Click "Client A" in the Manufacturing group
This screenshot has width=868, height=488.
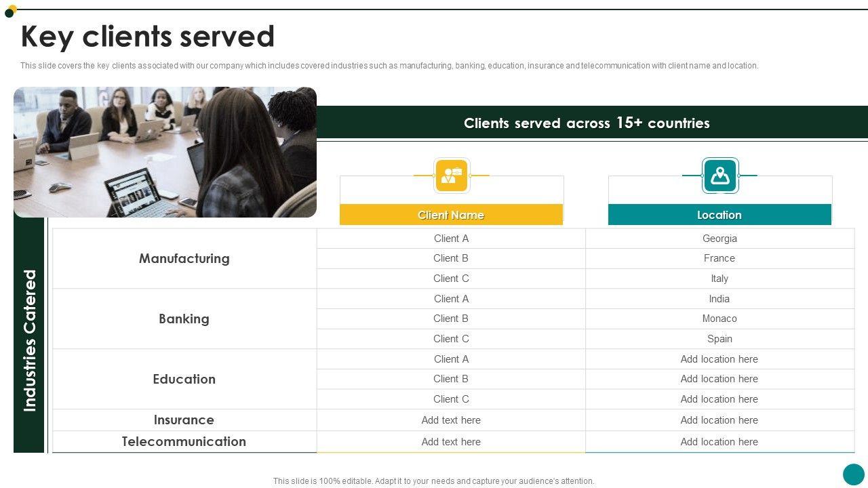click(451, 239)
